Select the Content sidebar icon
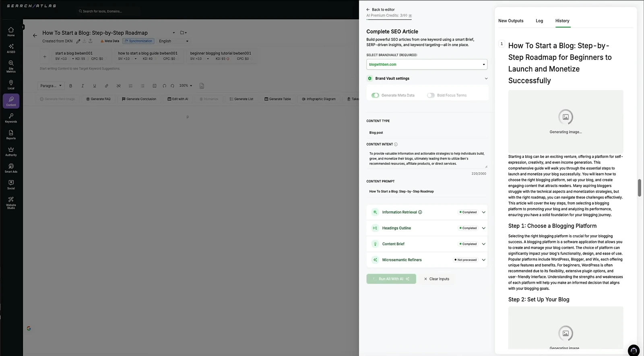The width and height of the screenshot is (644, 356). [11, 101]
